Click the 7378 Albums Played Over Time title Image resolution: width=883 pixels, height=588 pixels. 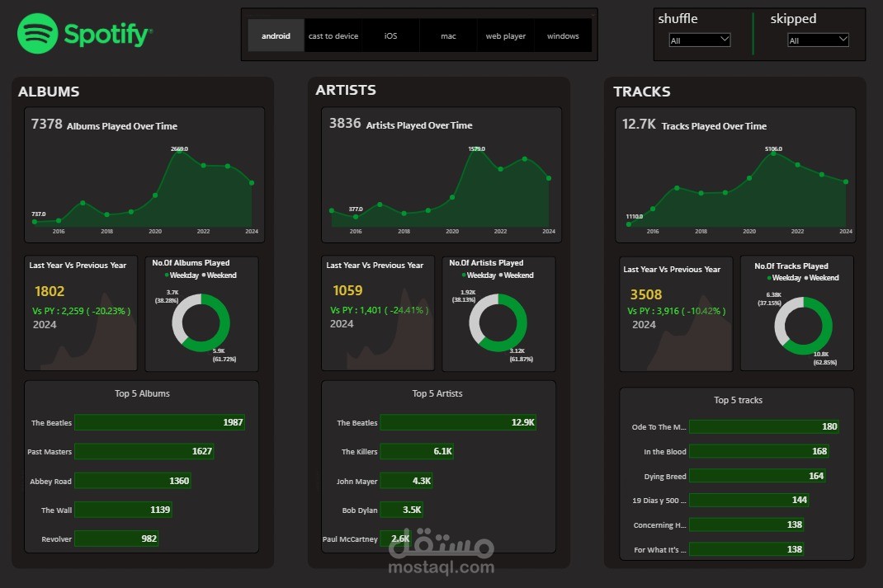point(104,125)
